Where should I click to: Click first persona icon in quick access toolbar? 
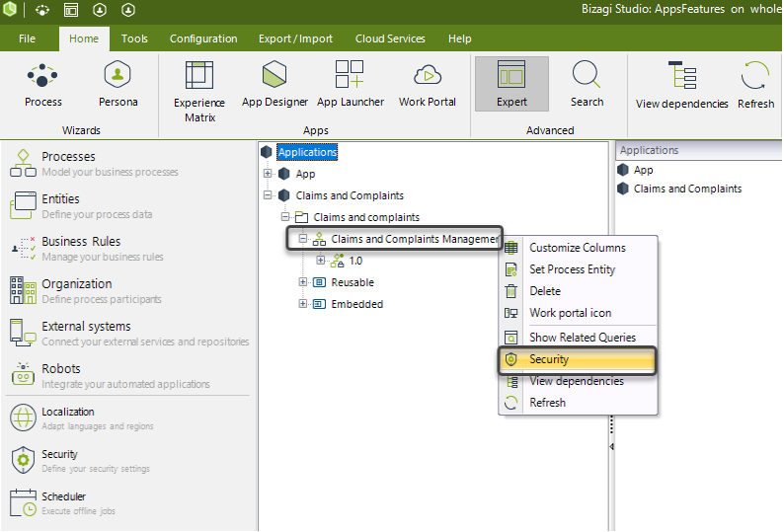[x=100, y=10]
